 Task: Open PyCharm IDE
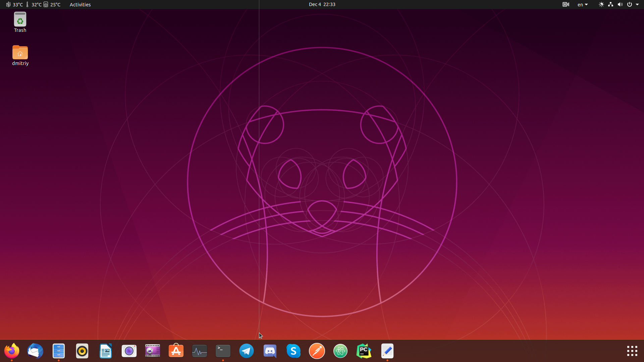pos(364,351)
